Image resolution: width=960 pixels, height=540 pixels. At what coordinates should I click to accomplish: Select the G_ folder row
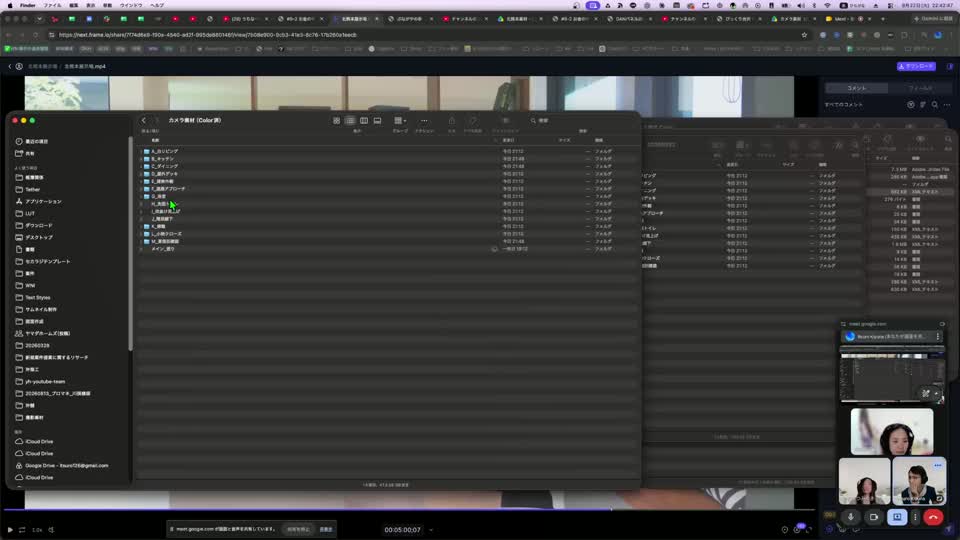pyautogui.click(x=386, y=197)
